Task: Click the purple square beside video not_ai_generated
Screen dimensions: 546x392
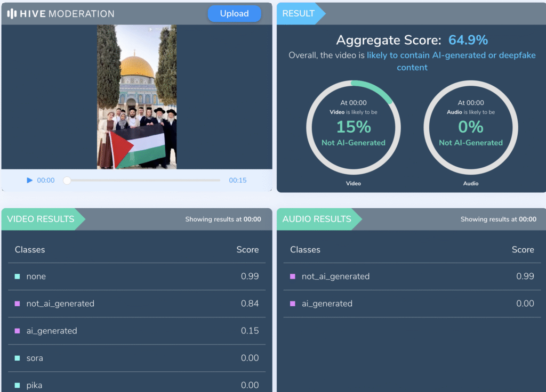Action: point(17,304)
